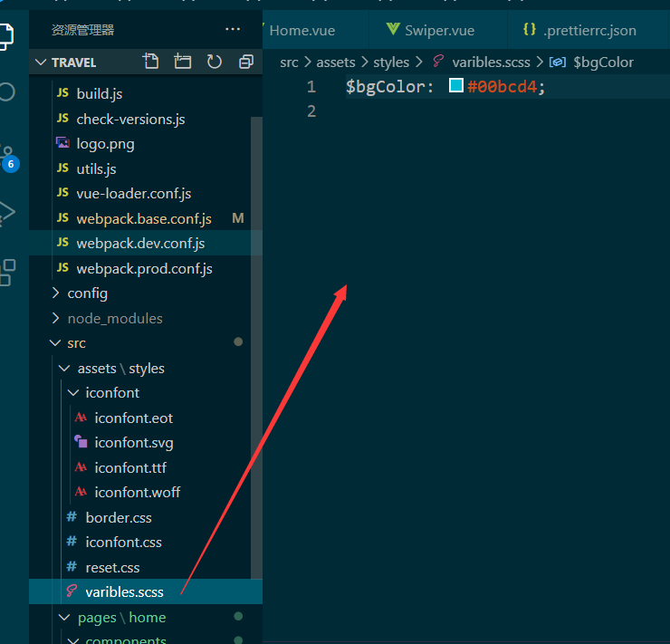This screenshot has height=644, width=670.
Task: Switch to the Swiper.vue tab
Action: point(439,30)
